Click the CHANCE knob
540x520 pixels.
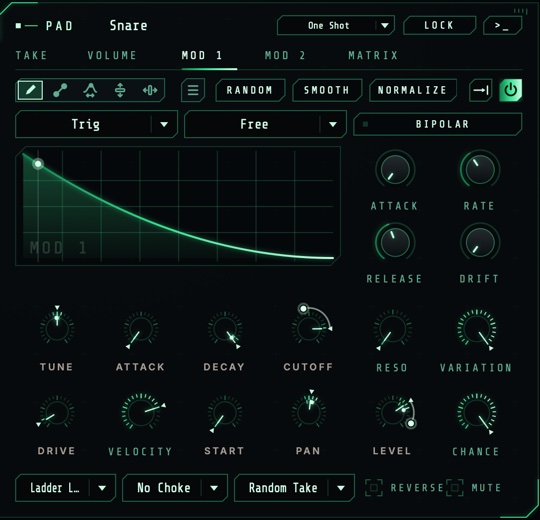pyautogui.click(x=477, y=413)
